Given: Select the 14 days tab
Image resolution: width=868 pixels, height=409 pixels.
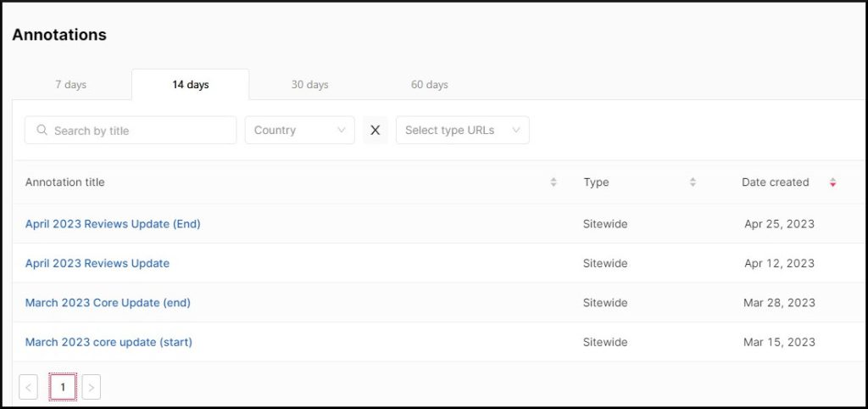Looking at the screenshot, I should coord(190,85).
